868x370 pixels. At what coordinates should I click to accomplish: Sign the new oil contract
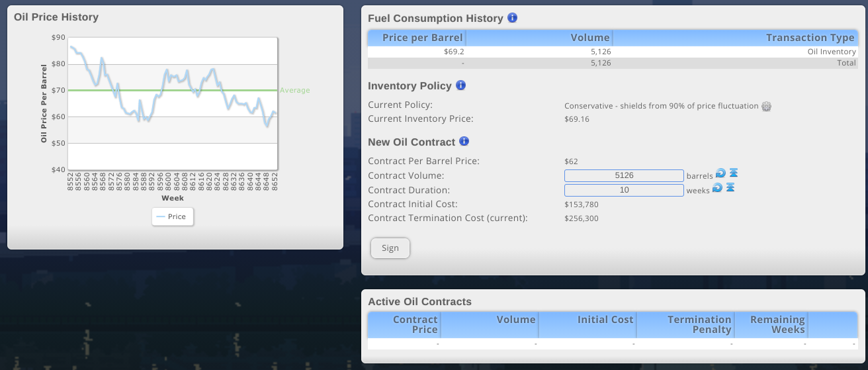(x=390, y=248)
